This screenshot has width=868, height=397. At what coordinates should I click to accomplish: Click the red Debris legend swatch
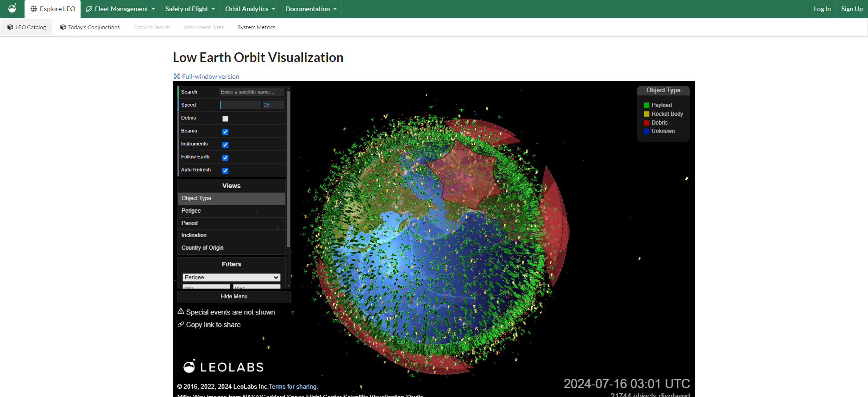[x=647, y=123]
